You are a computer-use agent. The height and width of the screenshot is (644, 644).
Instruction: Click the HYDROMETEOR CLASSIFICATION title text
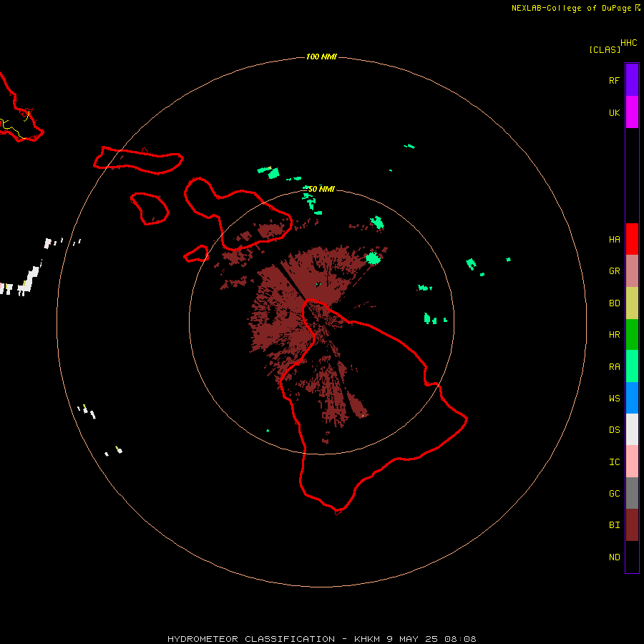click(x=251, y=639)
